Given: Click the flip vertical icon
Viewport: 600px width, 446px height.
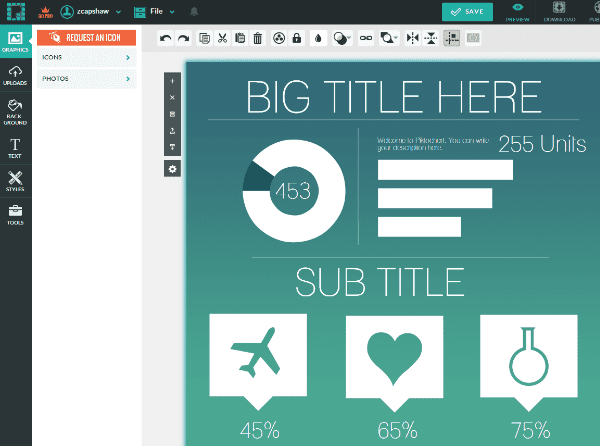Looking at the screenshot, I should [x=430, y=38].
